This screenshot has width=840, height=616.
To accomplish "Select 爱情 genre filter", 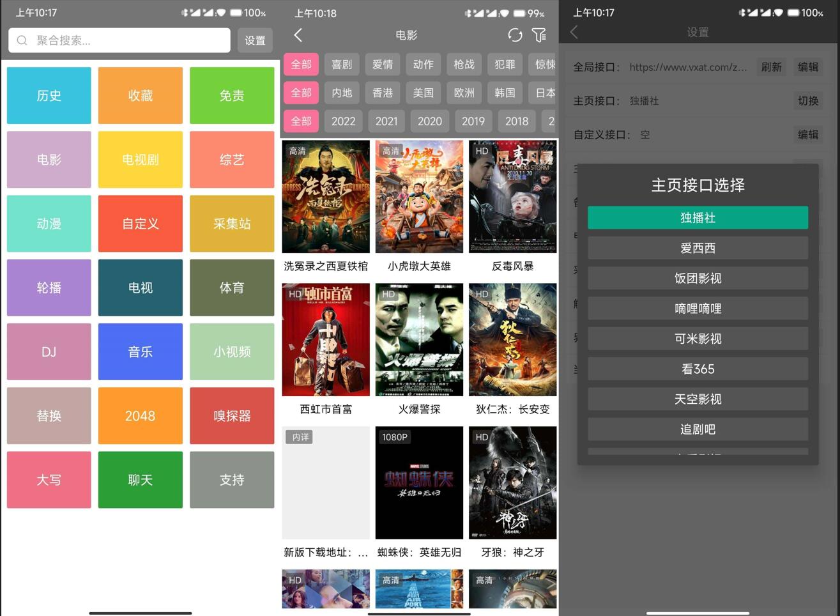I will click(x=383, y=64).
